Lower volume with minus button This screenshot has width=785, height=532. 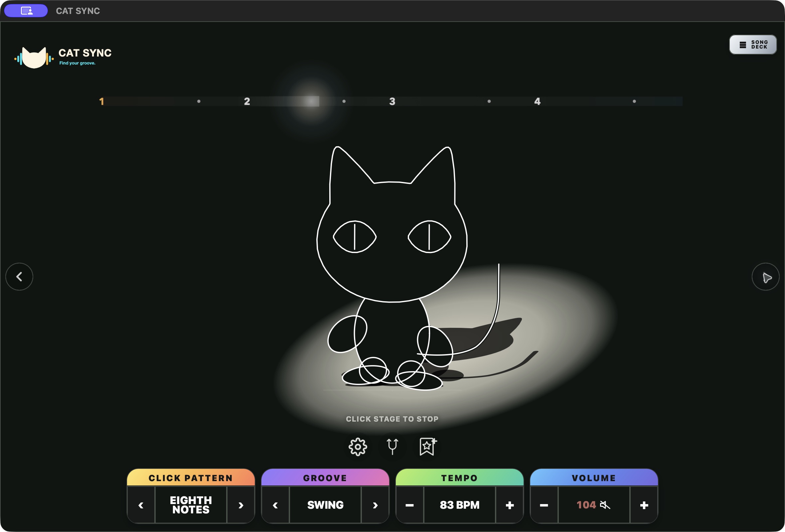tap(544, 505)
